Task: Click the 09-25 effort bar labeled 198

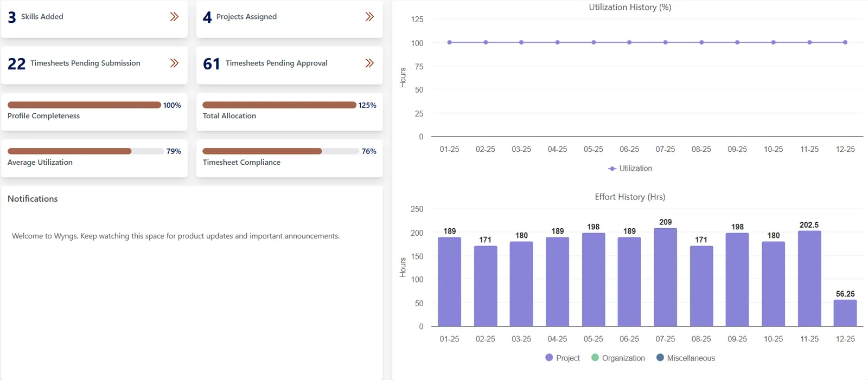Action: tap(737, 280)
